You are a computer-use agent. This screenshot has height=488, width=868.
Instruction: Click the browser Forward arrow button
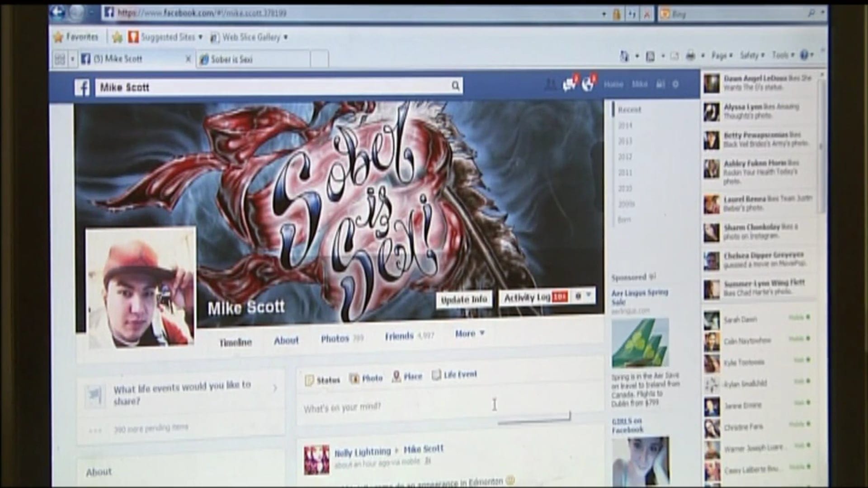click(77, 14)
